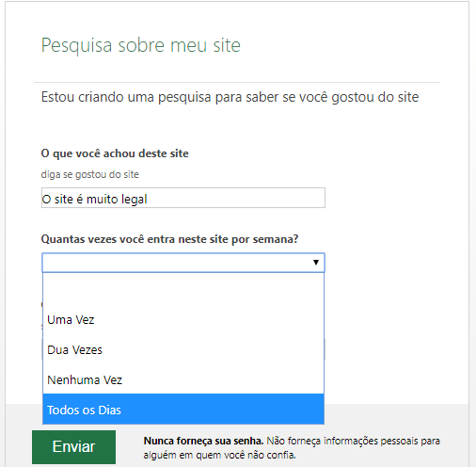Click the bold "Nunca forneça sua senha." warning

pos(203,441)
